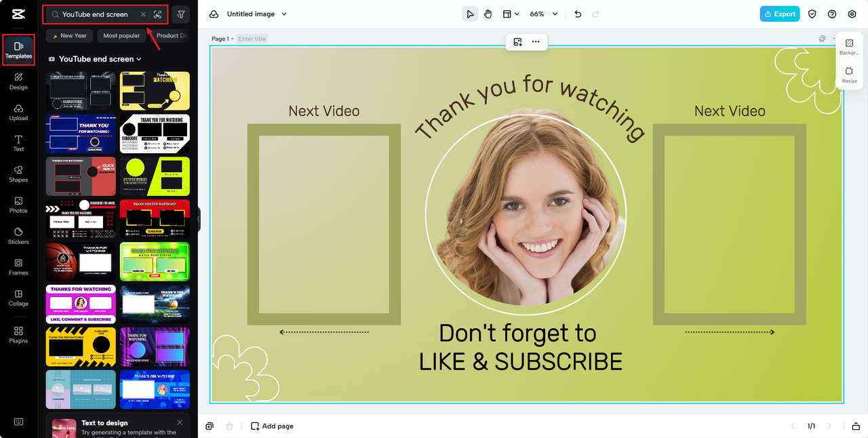868x438 pixels.
Task: Select the right olive video frame
Action: point(730,224)
